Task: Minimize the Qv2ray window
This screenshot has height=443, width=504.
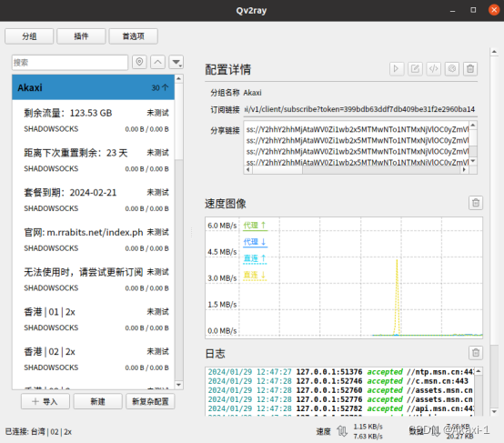Action: coord(452,10)
